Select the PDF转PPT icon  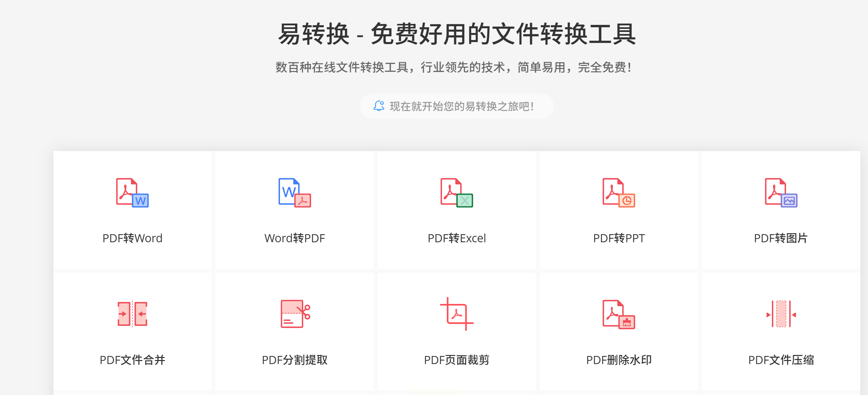tap(619, 192)
